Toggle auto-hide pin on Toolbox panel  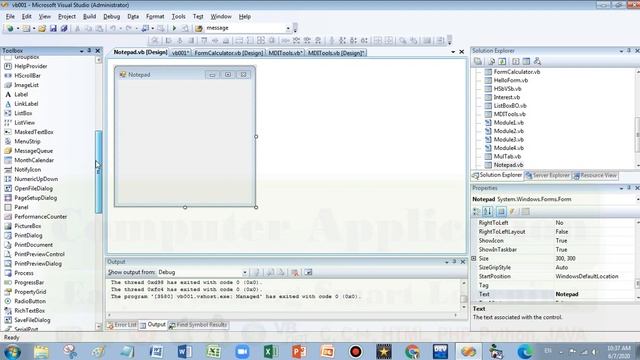pyautogui.click(x=89, y=51)
